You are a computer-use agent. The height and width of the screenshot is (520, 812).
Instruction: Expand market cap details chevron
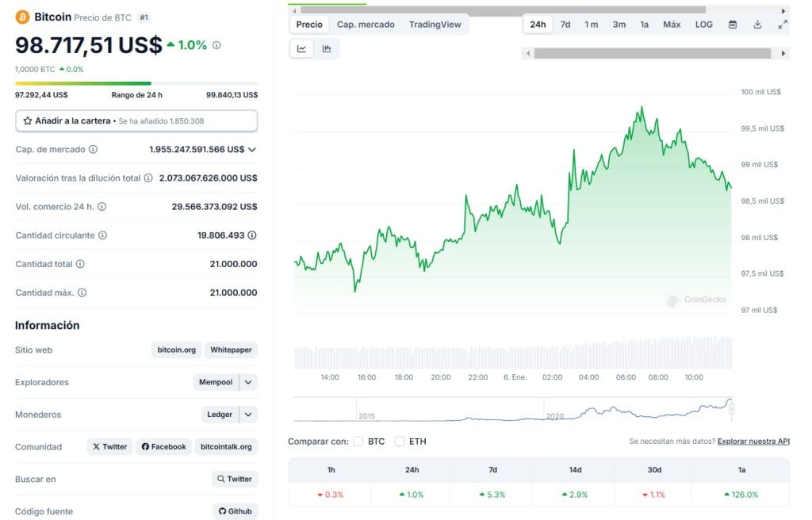[252, 149]
